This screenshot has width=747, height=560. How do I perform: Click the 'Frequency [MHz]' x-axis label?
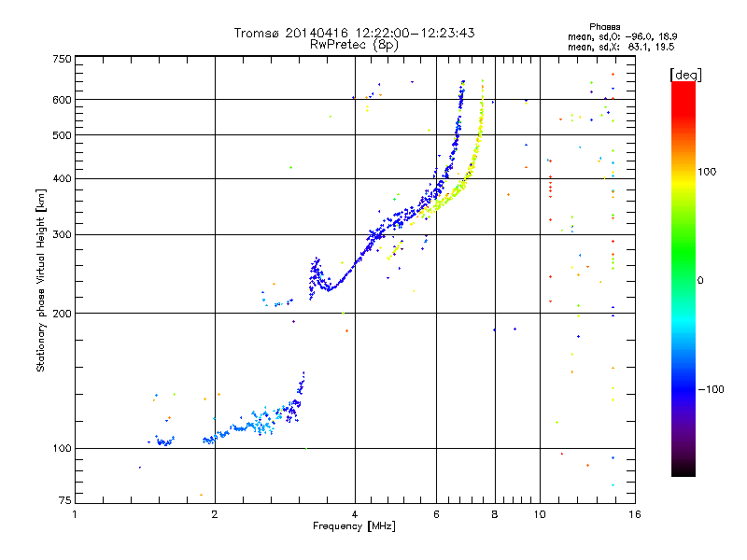pos(354,526)
